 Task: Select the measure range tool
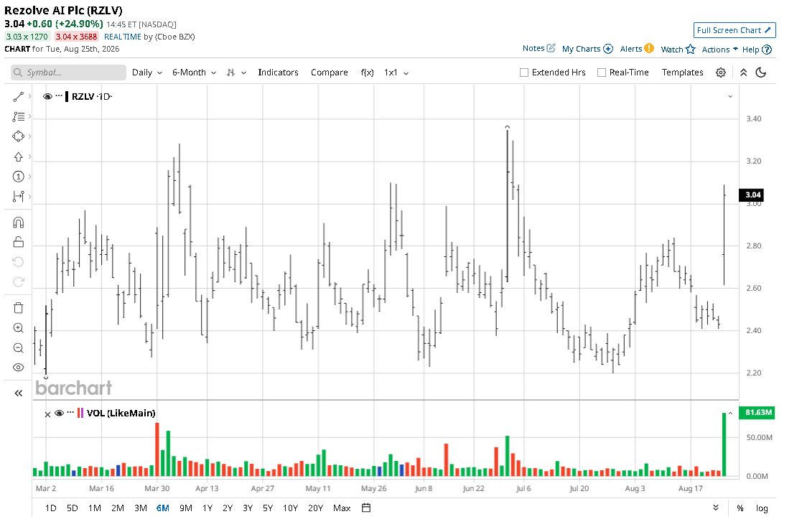(x=19, y=197)
